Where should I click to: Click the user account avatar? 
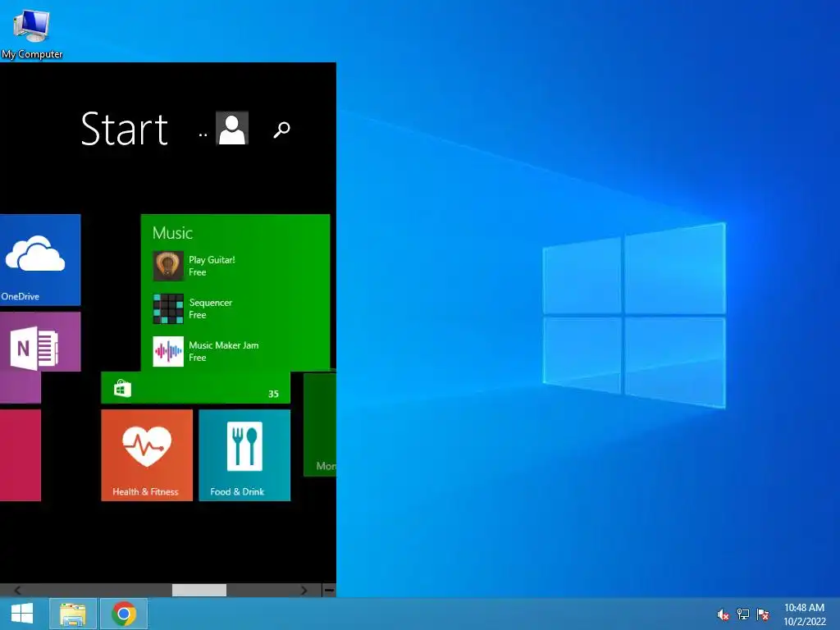(x=232, y=128)
